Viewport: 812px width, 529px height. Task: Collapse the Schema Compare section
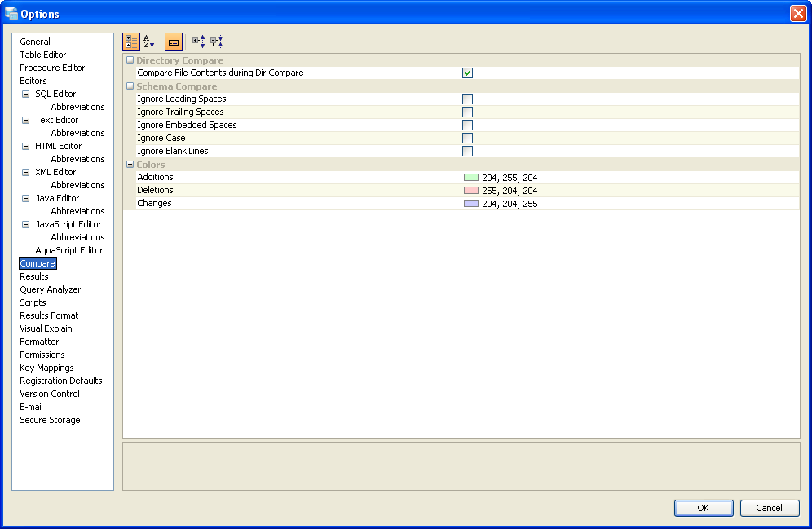point(130,86)
